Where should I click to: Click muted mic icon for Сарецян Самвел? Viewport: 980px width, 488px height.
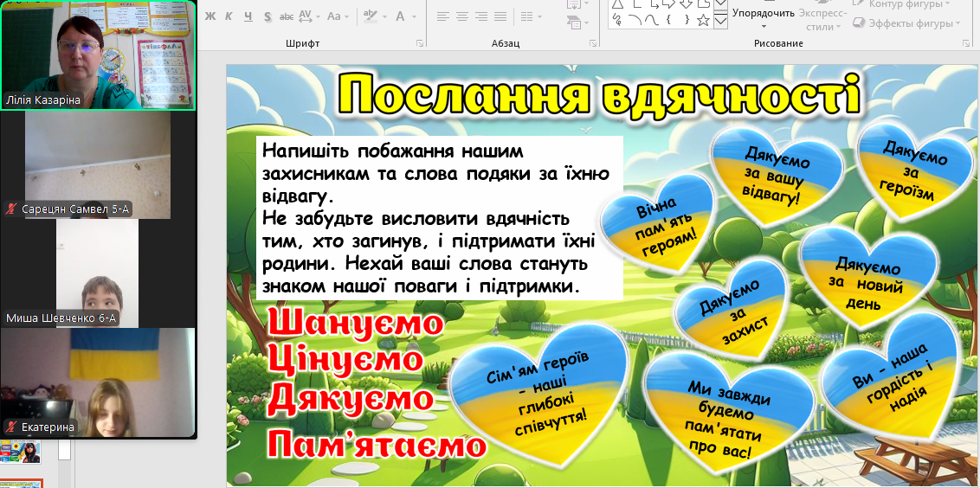(10, 209)
